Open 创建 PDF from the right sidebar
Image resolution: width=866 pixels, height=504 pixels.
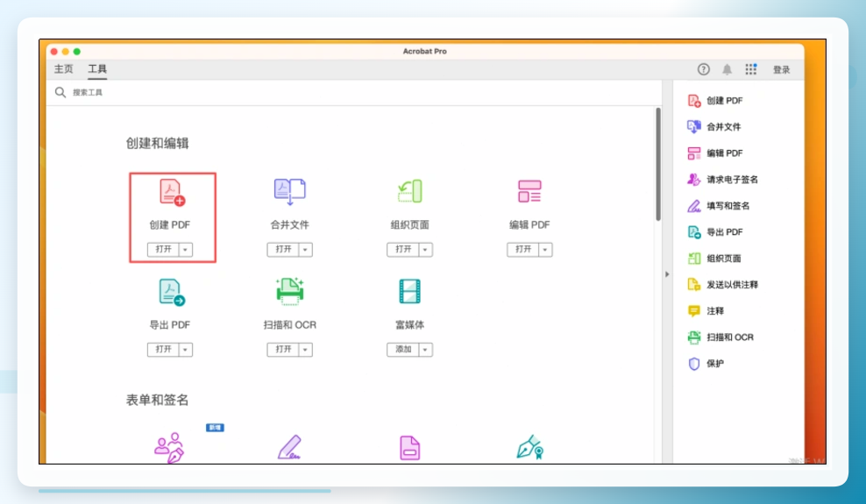click(715, 101)
